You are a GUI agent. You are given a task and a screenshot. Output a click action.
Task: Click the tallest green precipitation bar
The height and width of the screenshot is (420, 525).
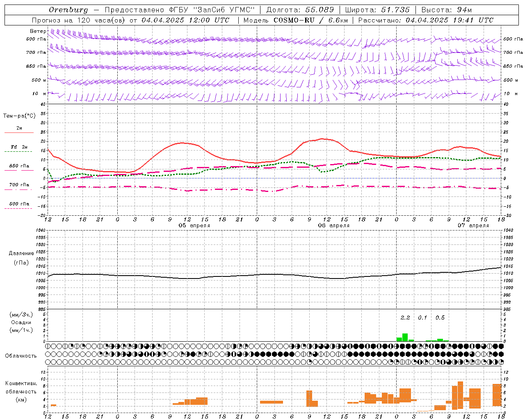405,338
